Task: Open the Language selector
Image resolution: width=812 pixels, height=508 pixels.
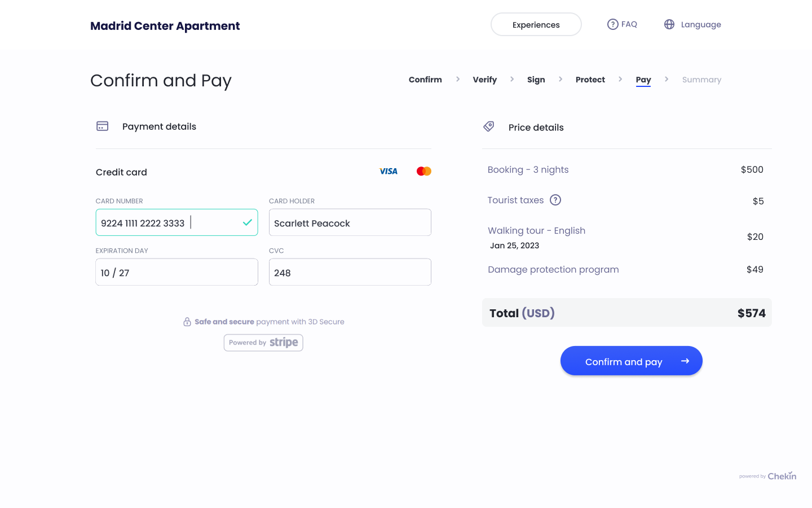Action: coord(692,24)
